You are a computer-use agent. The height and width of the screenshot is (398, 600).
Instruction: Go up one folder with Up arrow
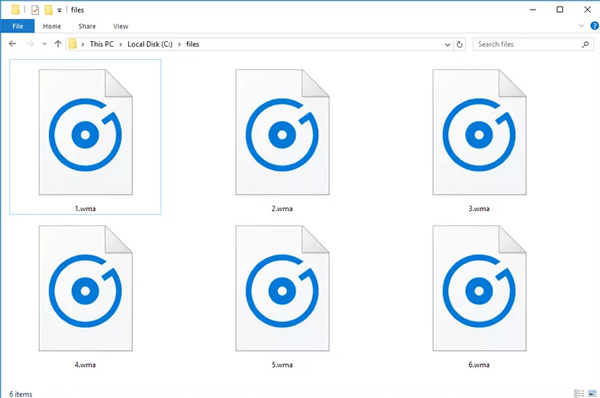click(58, 44)
